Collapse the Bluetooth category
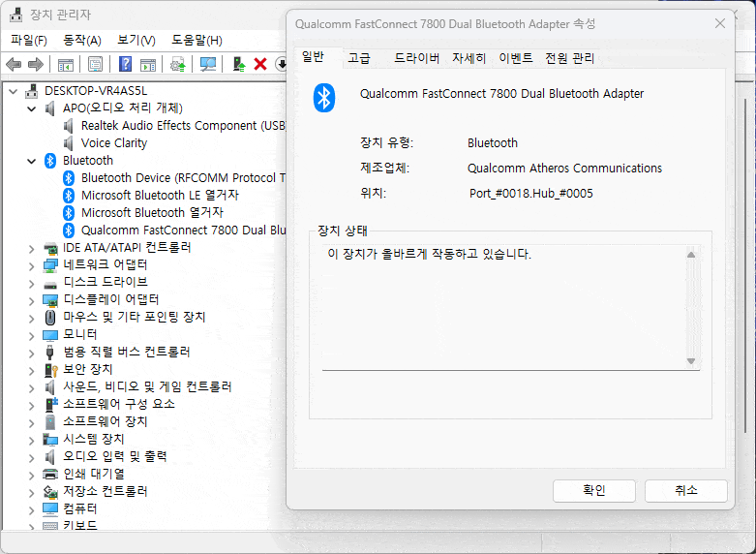This screenshot has height=554, width=756. pyautogui.click(x=32, y=161)
